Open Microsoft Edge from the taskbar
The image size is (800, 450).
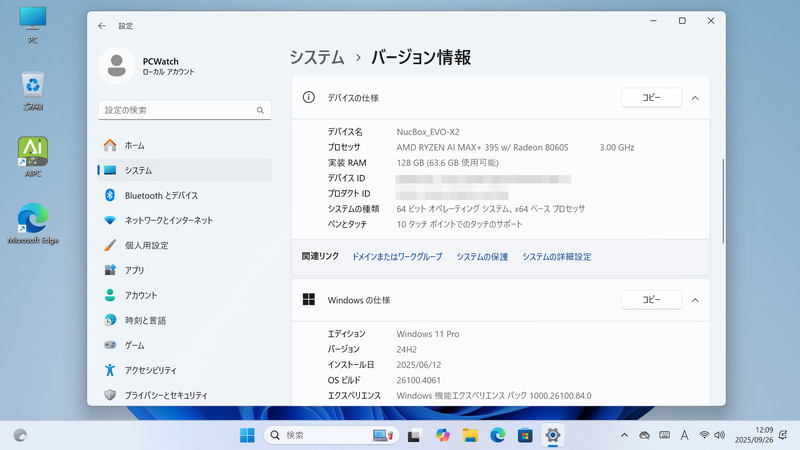tap(497, 435)
